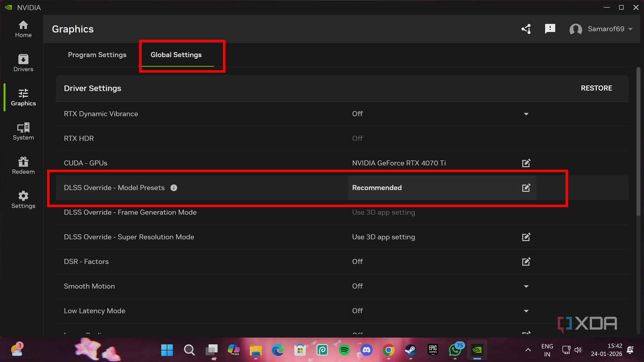Click the "Driver Settings" heading
The height and width of the screenshot is (362, 644).
pos(92,88)
